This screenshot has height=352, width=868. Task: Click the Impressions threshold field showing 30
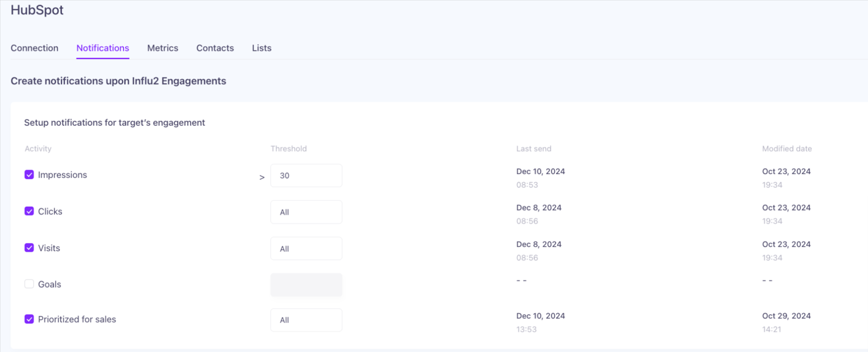(x=306, y=175)
